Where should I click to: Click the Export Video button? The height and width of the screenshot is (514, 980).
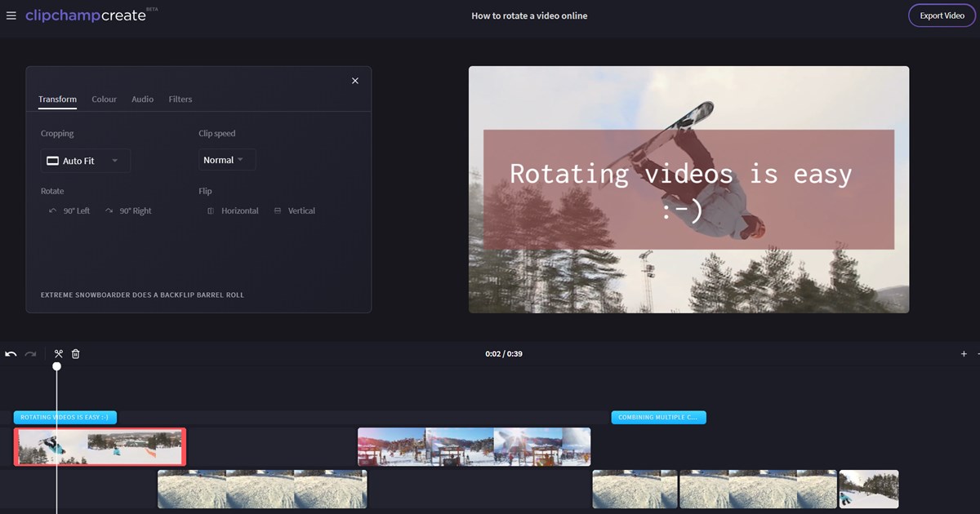(942, 16)
